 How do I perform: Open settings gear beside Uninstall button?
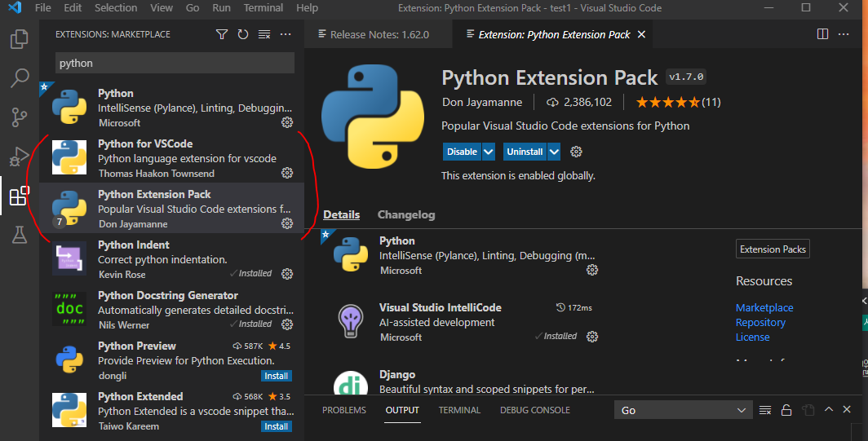(x=576, y=152)
